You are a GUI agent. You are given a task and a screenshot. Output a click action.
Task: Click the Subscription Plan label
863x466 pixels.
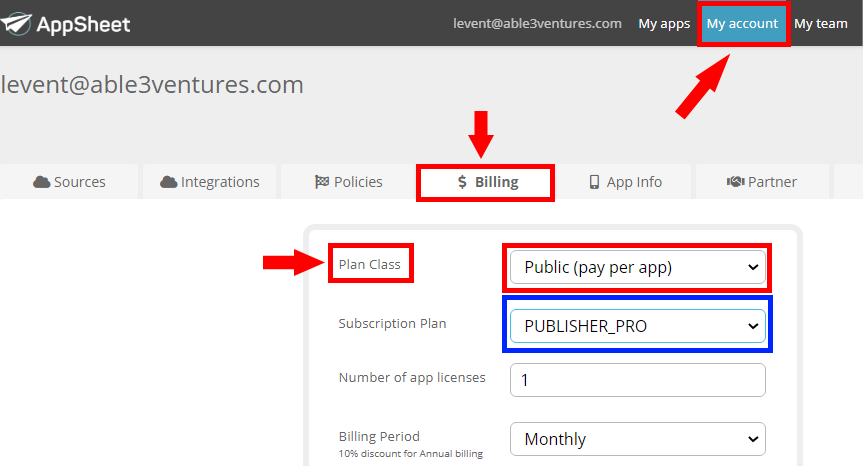[392, 324]
